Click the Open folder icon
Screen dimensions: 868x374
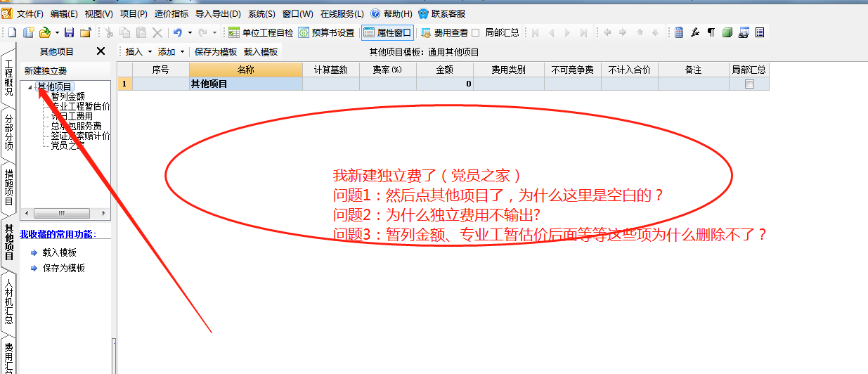click(x=45, y=32)
